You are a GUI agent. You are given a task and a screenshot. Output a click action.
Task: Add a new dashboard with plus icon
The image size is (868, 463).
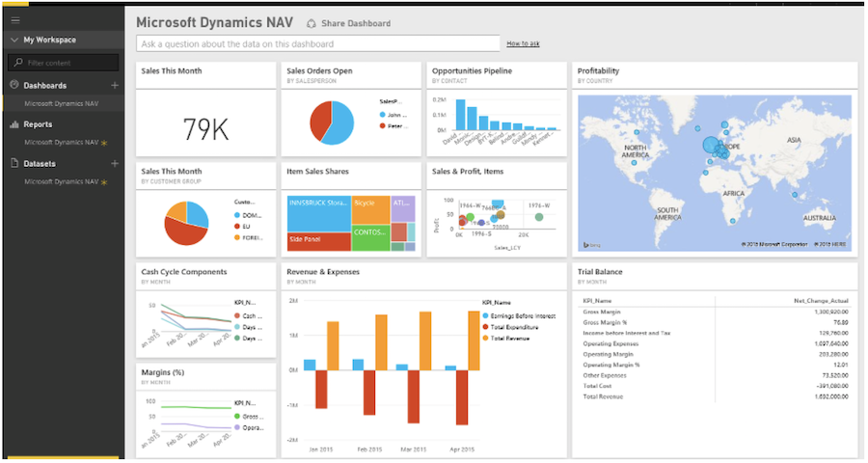115,85
